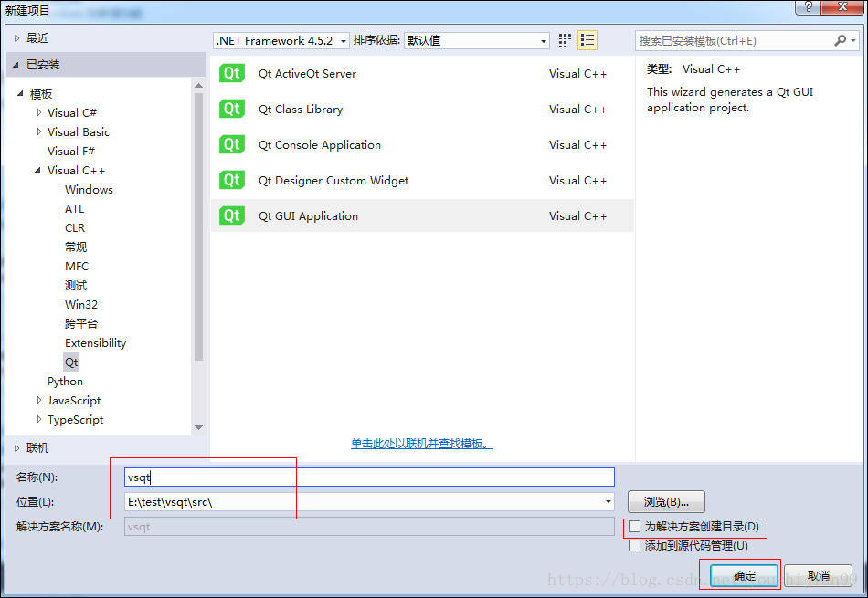
Task: Click the Qt ActiveQt Server template icon
Action: (232, 74)
